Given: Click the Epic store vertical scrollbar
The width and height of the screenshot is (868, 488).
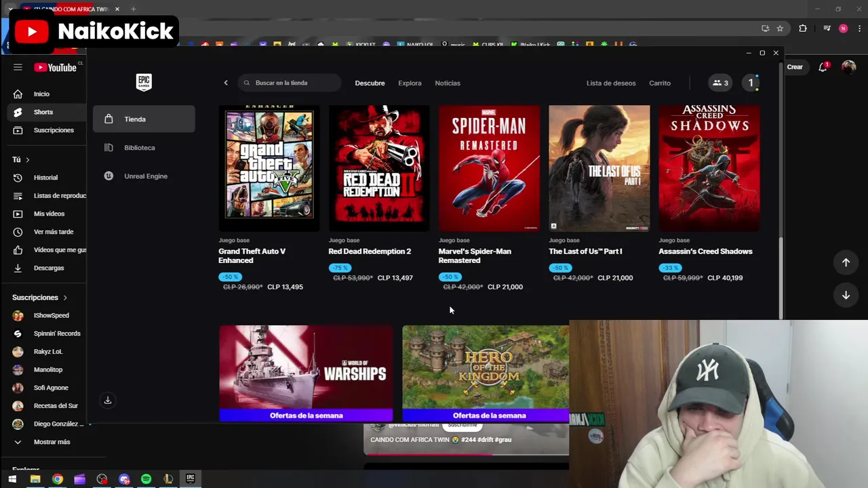Looking at the screenshot, I should 781,278.
